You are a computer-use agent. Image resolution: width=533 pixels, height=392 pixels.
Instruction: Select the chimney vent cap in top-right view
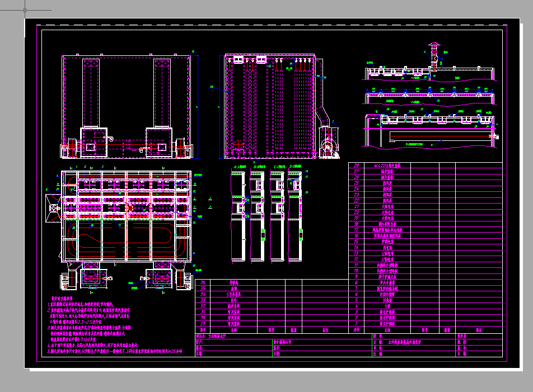(433, 45)
